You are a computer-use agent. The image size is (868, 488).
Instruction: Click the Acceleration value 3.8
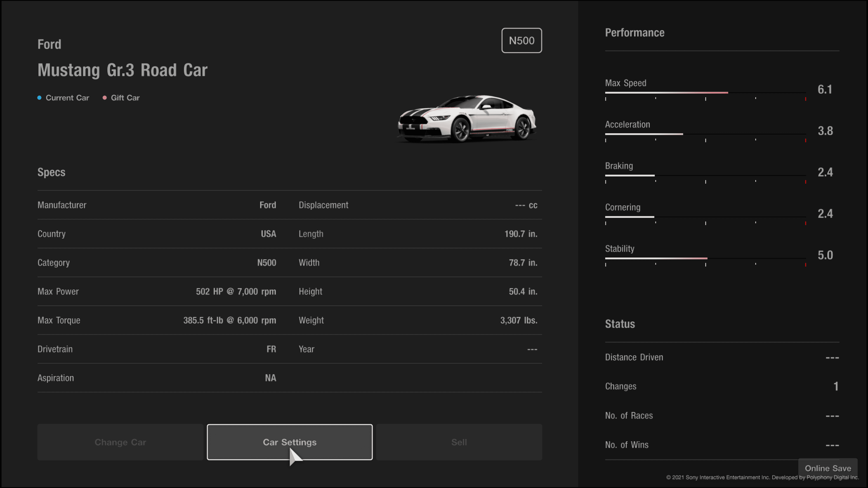[x=825, y=131]
